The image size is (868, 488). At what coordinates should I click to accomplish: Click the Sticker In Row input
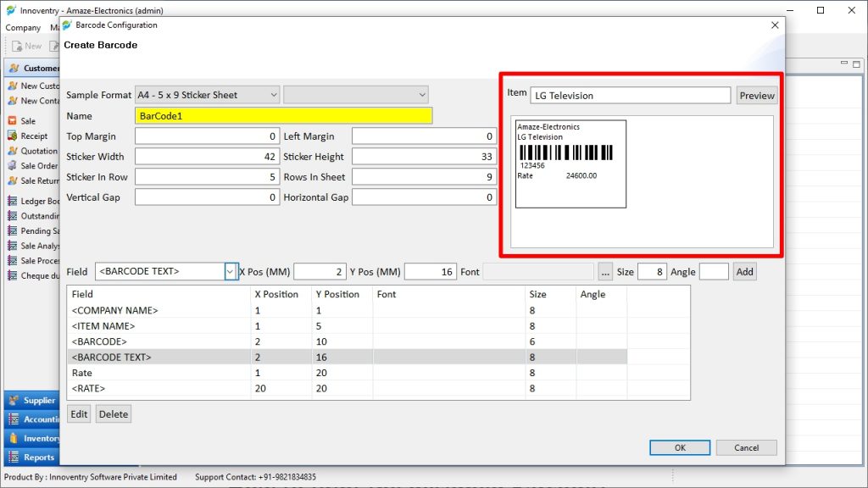[x=207, y=177]
